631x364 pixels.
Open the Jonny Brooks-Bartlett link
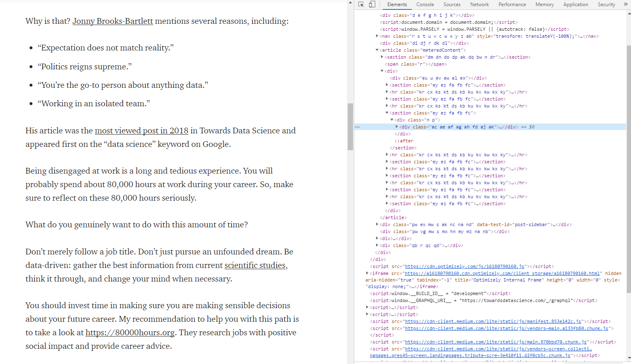[112, 21]
